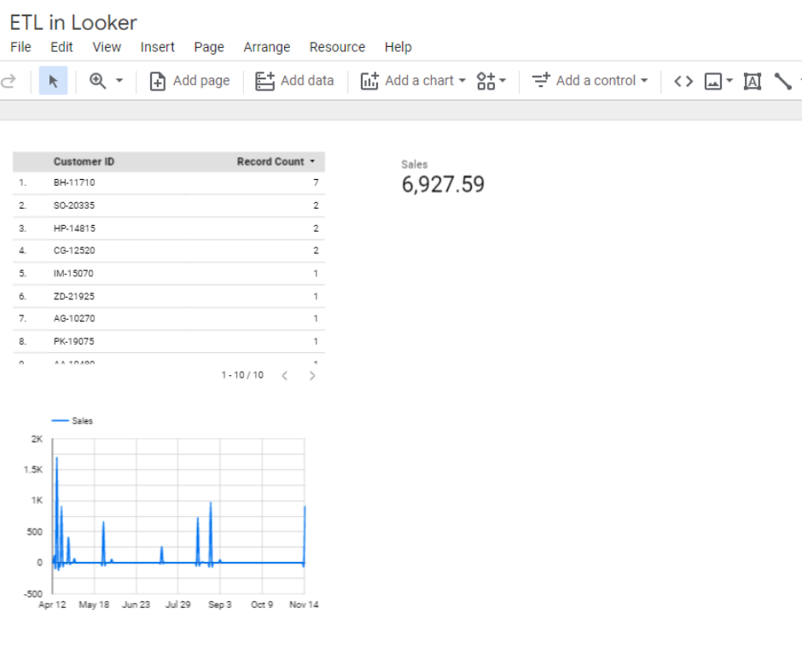Expand the image options dropdown arrow
Image resolution: width=802 pixels, height=672 pixels.
(729, 81)
